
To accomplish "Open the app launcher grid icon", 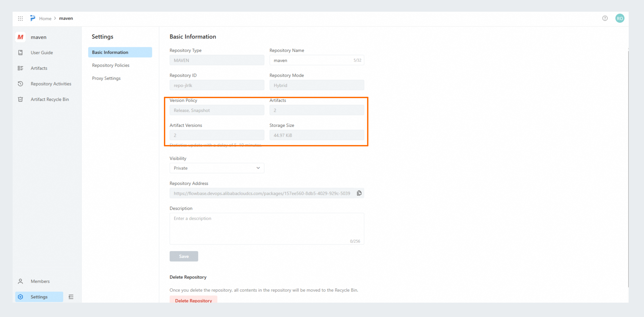I will pyautogui.click(x=20, y=18).
